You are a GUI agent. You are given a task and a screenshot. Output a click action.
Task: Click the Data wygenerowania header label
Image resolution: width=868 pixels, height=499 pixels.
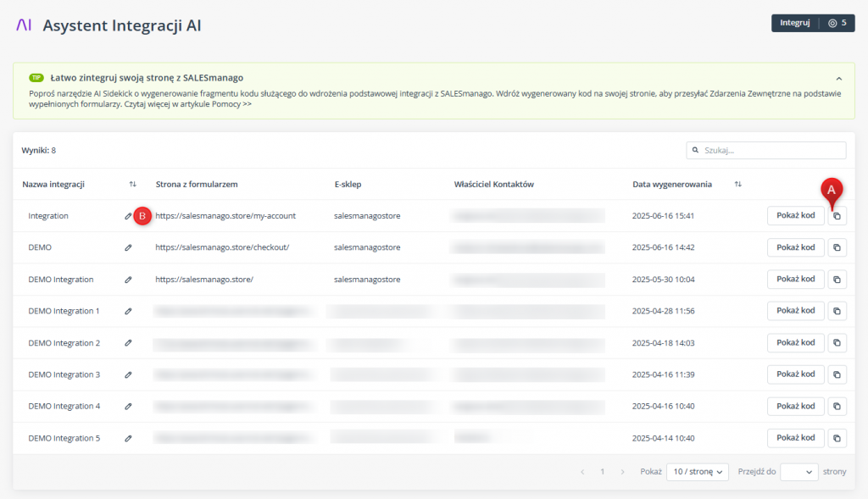pos(672,184)
